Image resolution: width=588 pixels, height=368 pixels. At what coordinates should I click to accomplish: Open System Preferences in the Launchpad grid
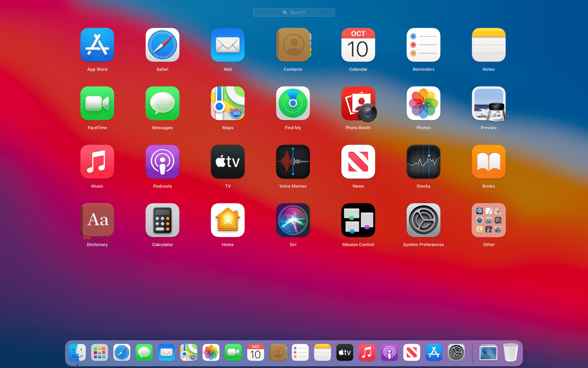(x=423, y=221)
